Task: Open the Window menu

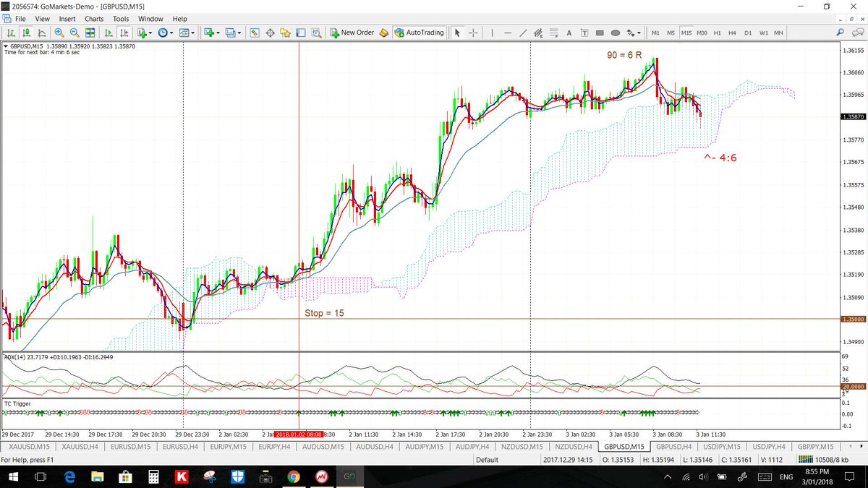Action: tap(152, 19)
